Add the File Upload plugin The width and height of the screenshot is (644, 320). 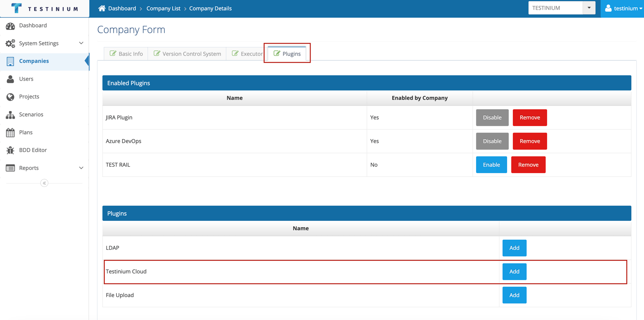coord(514,295)
